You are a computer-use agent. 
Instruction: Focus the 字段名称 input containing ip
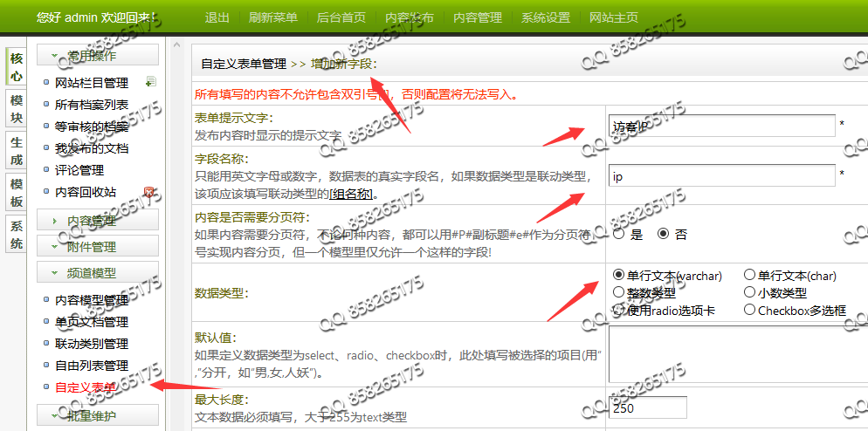722,176
